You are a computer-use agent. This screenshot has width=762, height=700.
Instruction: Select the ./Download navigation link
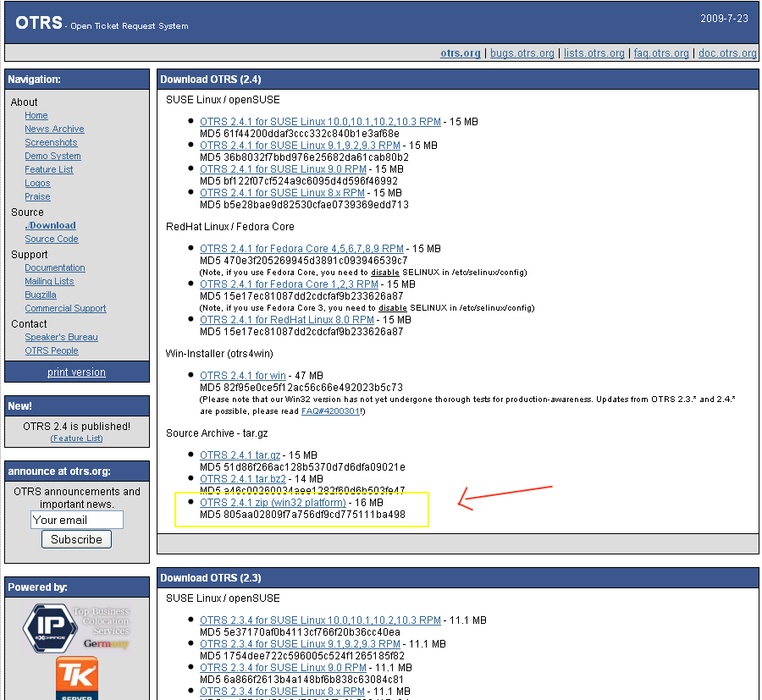[51, 225]
